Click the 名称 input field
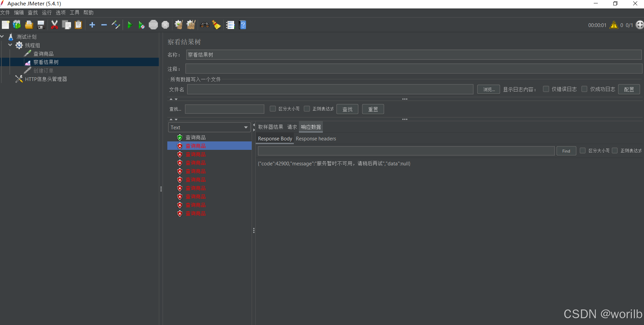This screenshot has height=325, width=644. coord(414,55)
